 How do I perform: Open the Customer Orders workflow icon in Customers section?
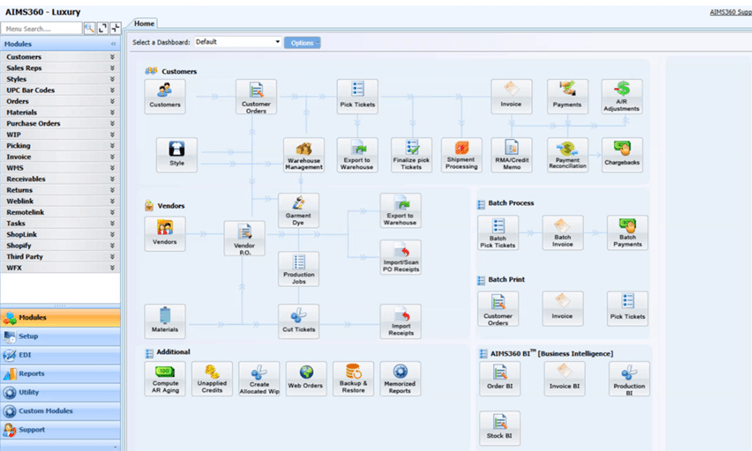click(256, 96)
